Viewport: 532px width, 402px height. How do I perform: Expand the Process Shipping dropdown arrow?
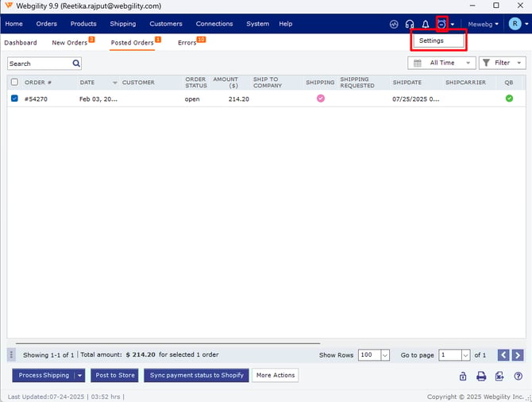point(79,375)
